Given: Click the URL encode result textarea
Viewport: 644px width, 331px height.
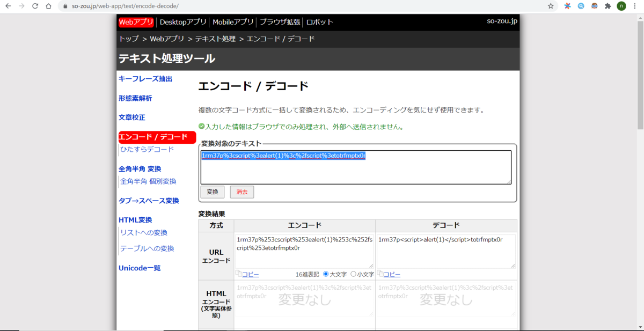Looking at the screenshot, I should point(304,251).
